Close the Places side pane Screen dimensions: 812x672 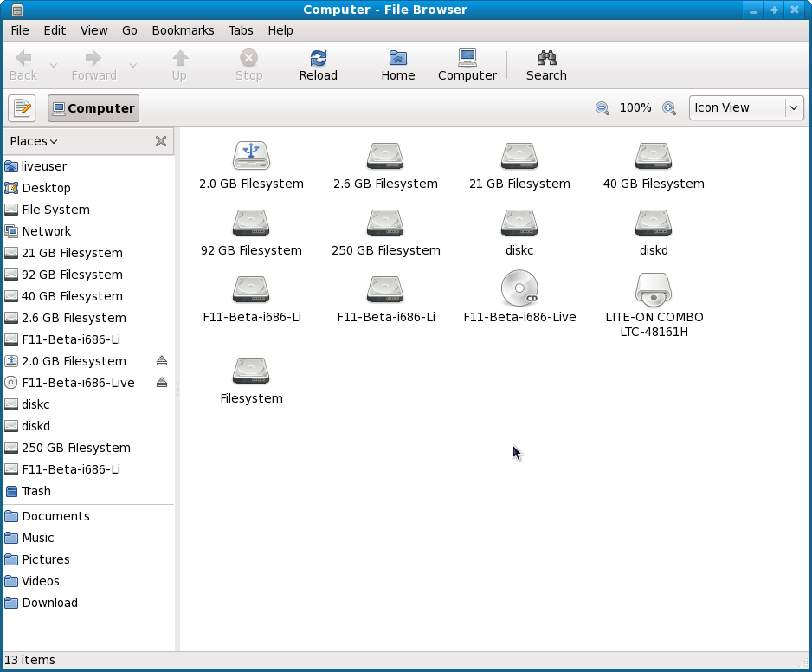tap(161, 141)
